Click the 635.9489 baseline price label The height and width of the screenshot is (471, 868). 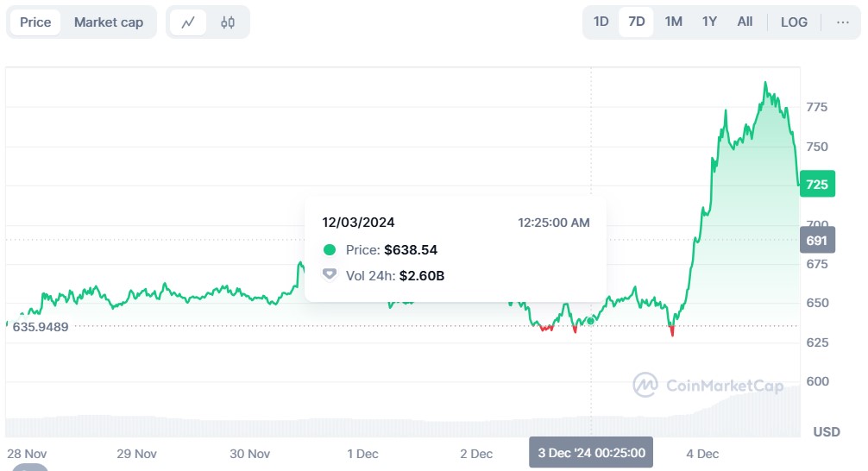tap(41, 327)
